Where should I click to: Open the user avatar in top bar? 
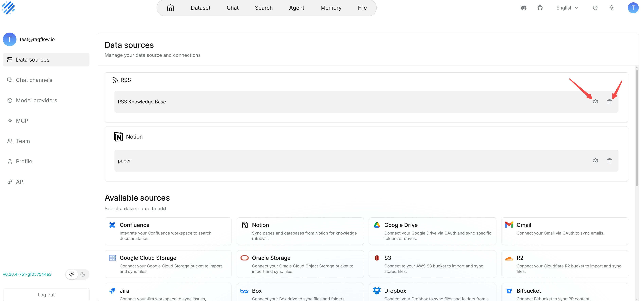click(x=633, y=8)
